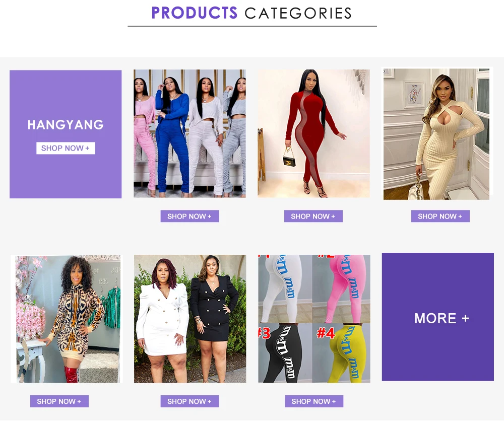Click the HANGYANG store name text
504x428 pixels.
[66, 125]
